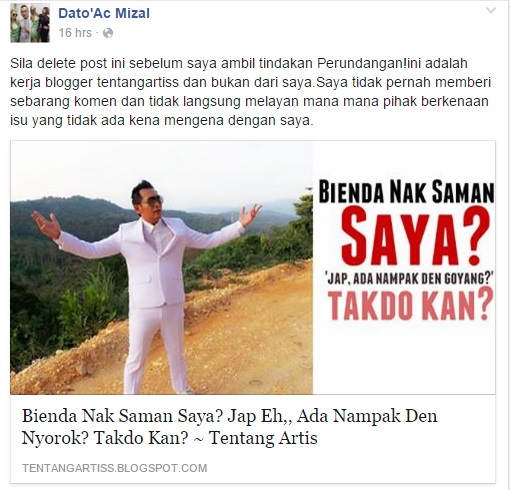Viewport: 510px width, 490px height.
Task: Click post text starting 'Sila delete post ini'
Action: click(x=250, y=92)
